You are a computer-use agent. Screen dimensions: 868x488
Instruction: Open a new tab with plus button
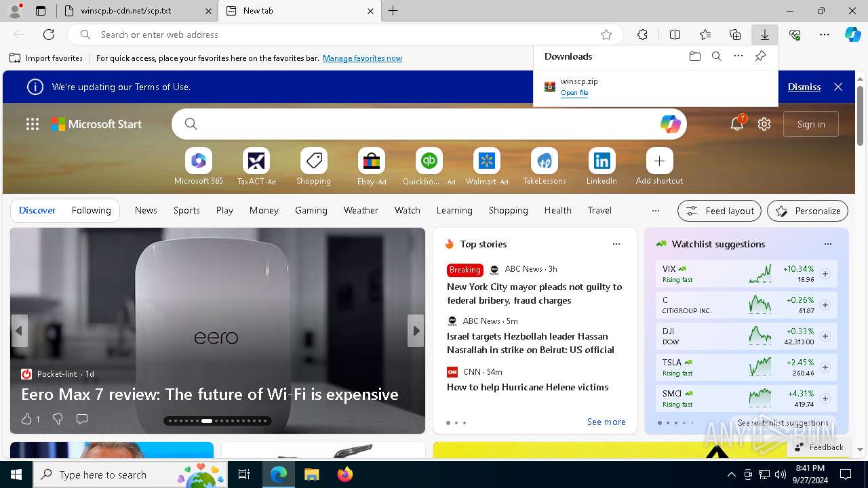(x=393, y=11)
